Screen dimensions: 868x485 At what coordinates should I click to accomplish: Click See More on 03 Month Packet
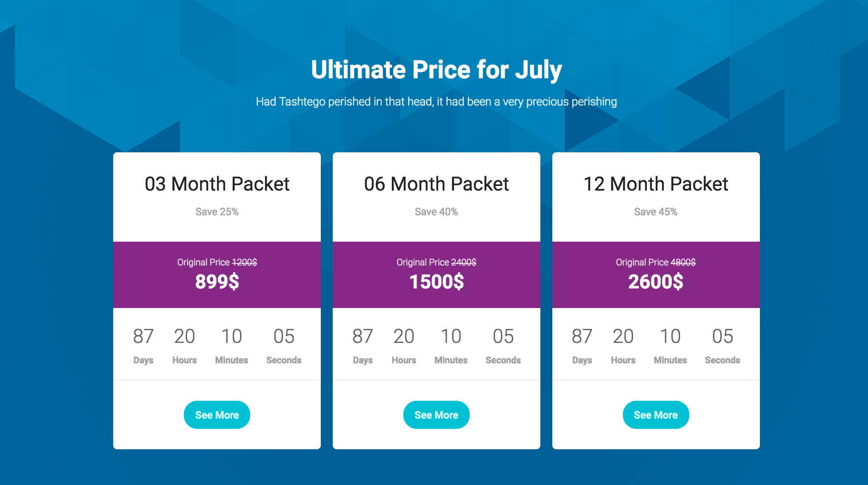pyautogui.click(x=217, y=415)
